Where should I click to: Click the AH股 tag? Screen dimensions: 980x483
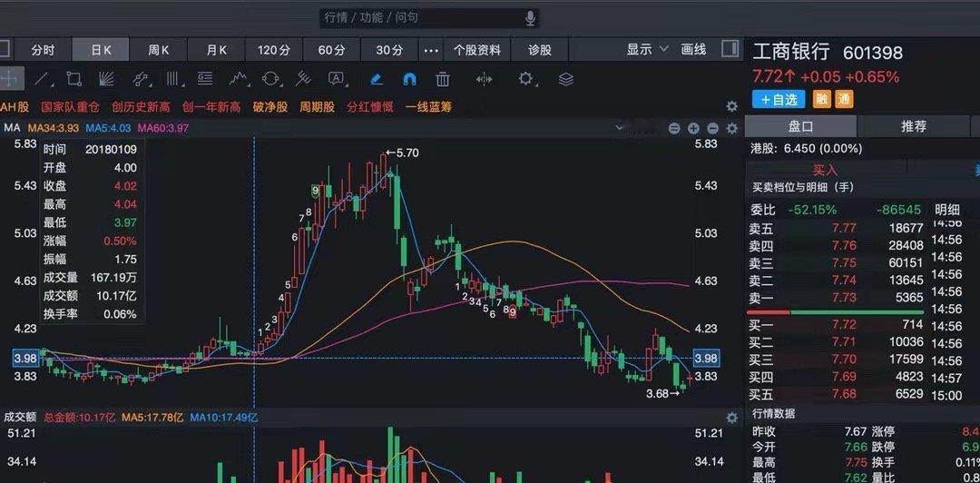(x=15, y=107)
